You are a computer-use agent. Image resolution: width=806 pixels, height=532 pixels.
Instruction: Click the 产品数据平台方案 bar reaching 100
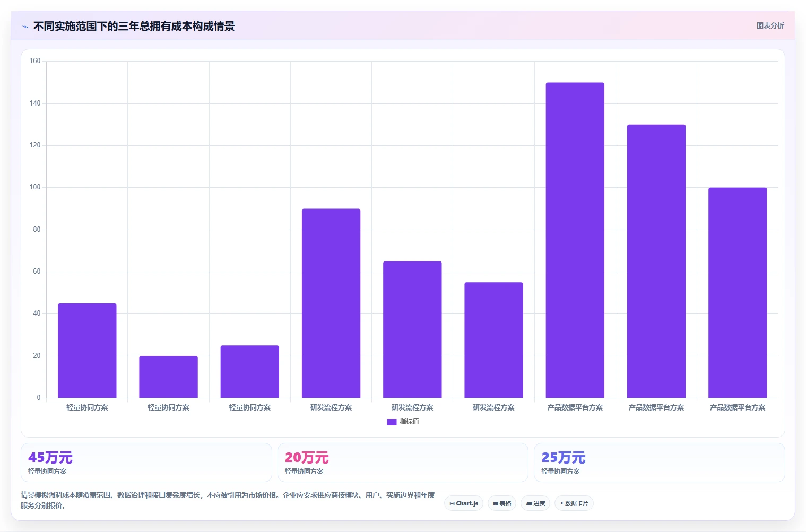click(x=738, y=293)
